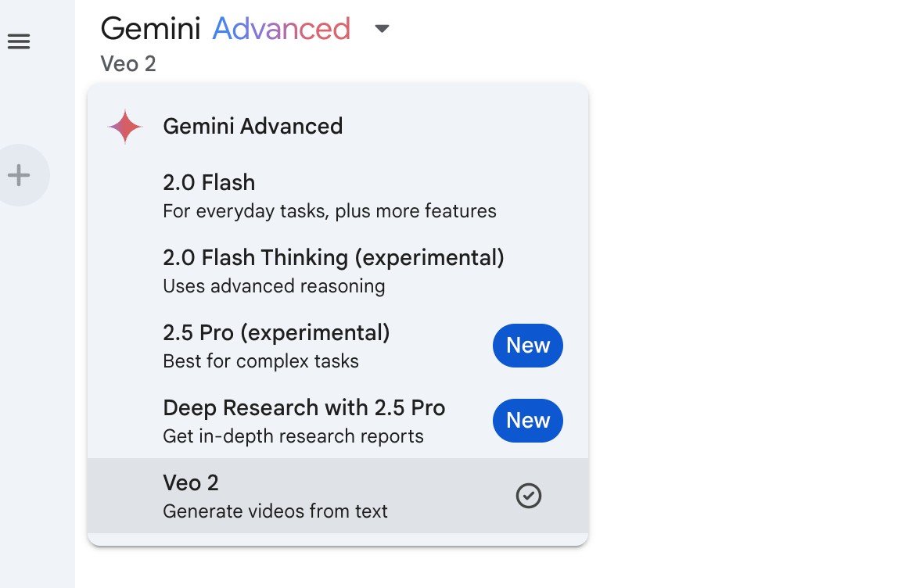Click the Advanced gradient label
This screenshot has height=588, width=898.
pos(281,29)
